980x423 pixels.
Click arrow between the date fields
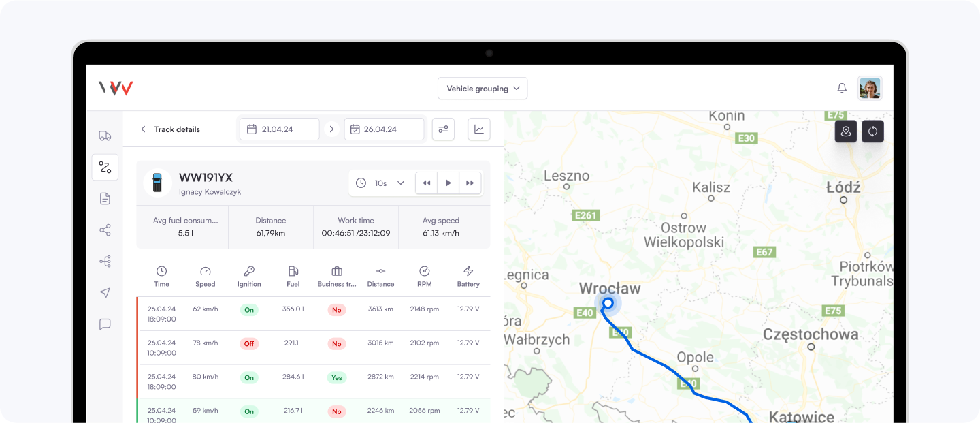[331, 129]
